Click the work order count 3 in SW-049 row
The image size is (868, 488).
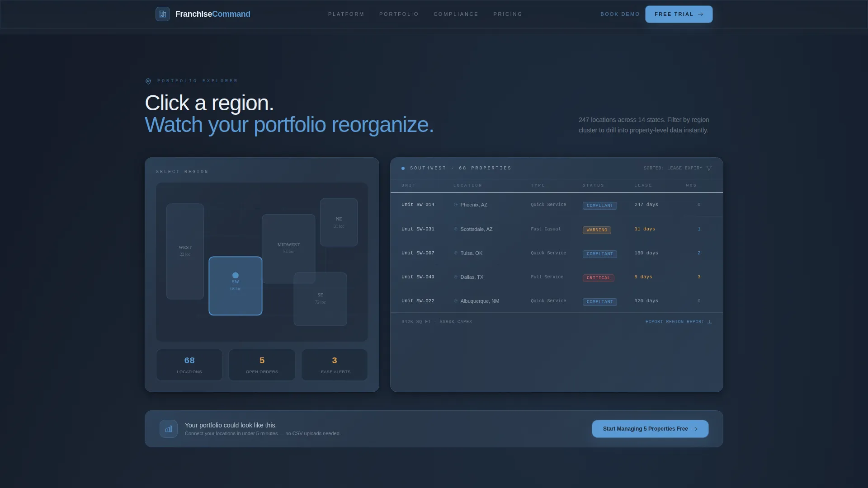coord(699,277)
